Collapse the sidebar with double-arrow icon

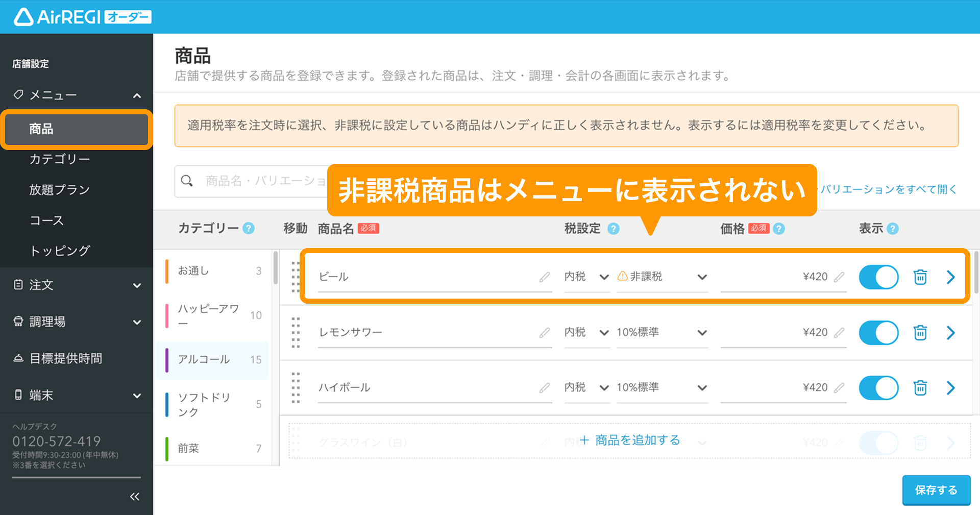(135, 497)
